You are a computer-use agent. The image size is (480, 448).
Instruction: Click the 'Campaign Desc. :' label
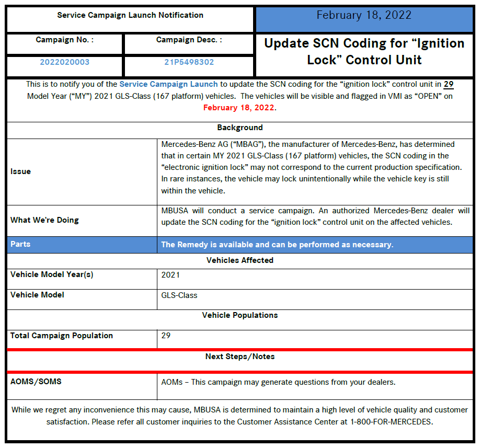(x=189, y=40)
